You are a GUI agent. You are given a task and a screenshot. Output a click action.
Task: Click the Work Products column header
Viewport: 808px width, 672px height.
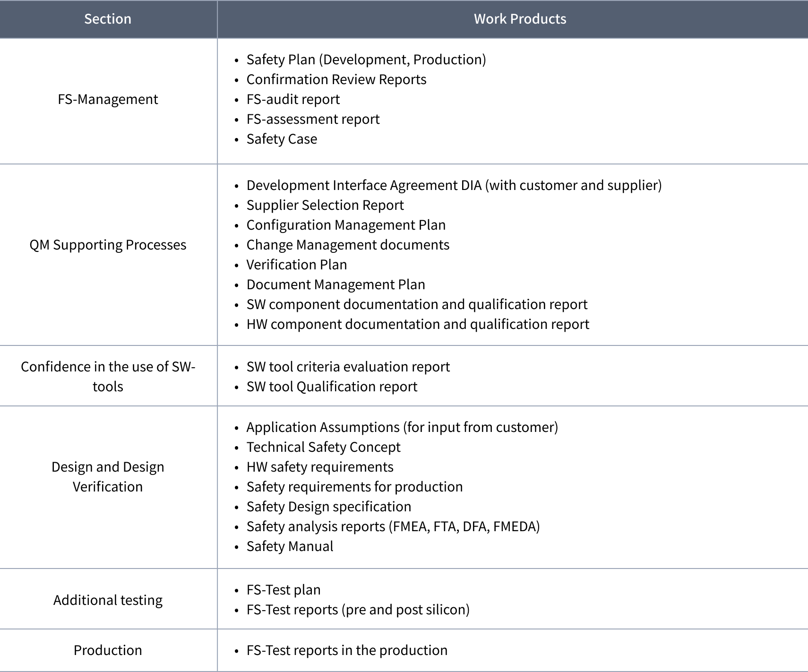[x=520, y=19]
